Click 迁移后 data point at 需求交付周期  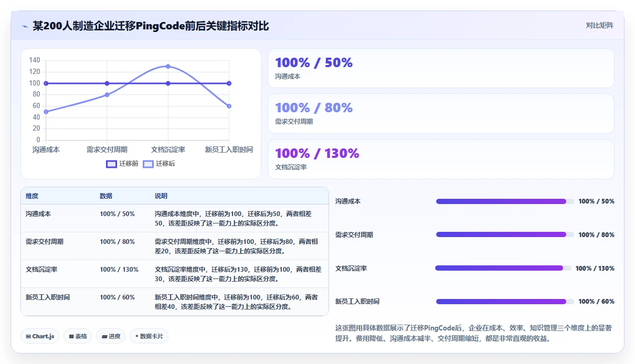[107, 95]
